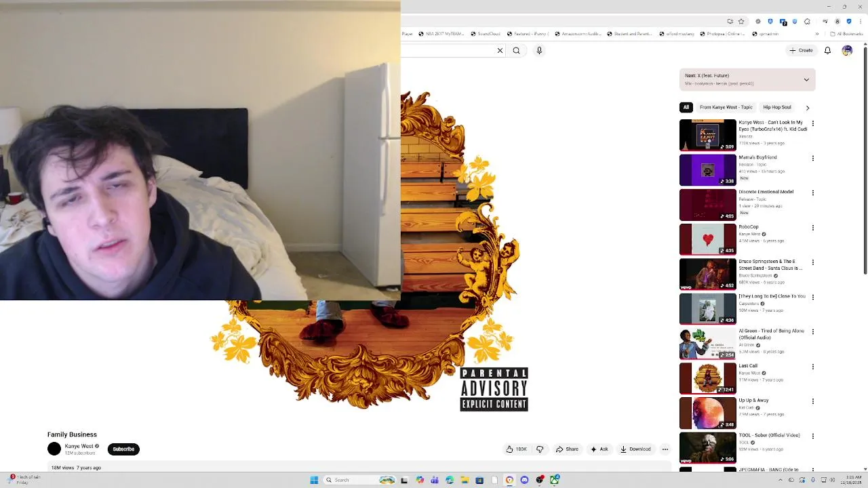Open the NBA 2K17 MyTEAM bookmark

[441, 34]
